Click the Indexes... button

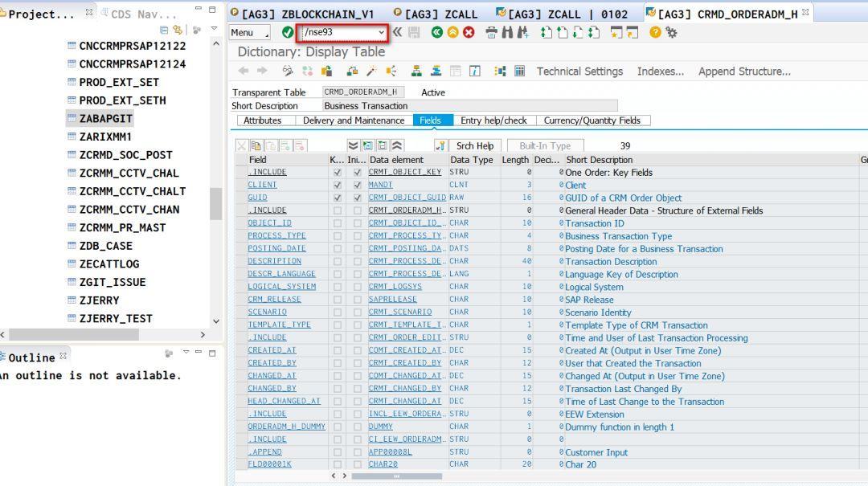(661, 71)
